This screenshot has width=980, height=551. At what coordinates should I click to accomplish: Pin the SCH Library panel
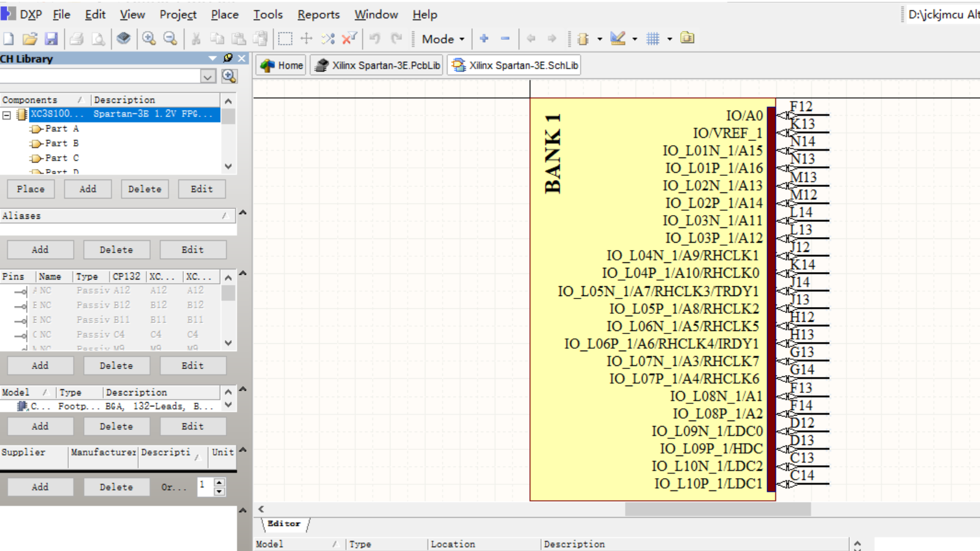pyautogui.click(x=228, y=58)
